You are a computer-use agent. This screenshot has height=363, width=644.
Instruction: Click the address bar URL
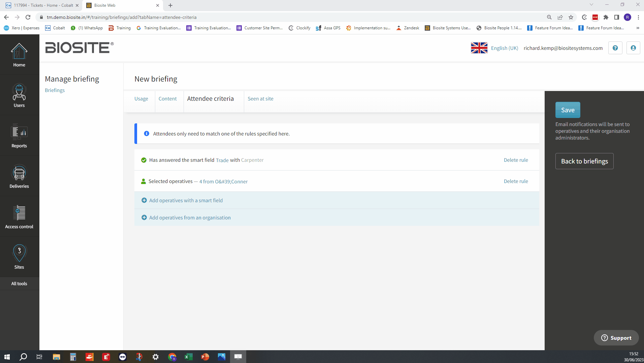point(122,17)
